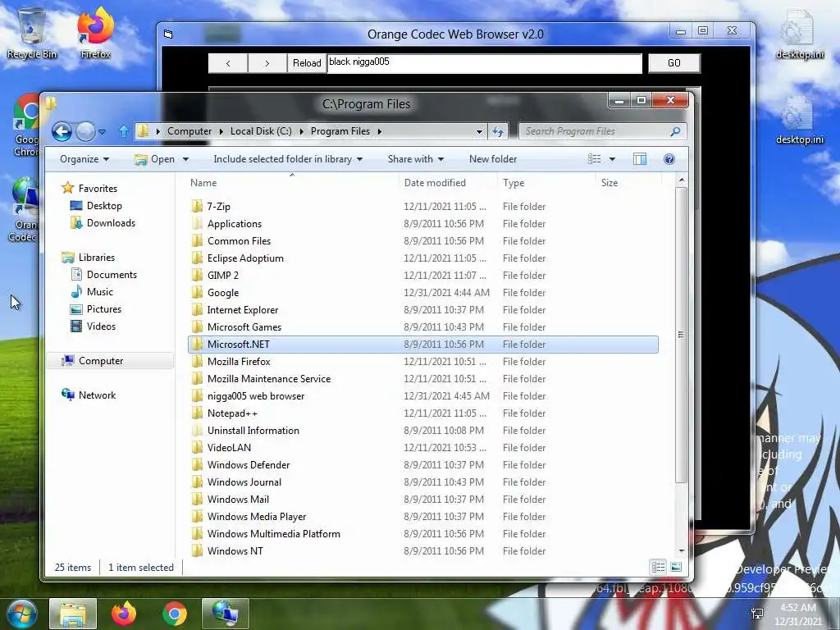The height and width of the screenshot is (630, 840).
Task: Open view options dropdown arrow
Action: coord(612,160)
